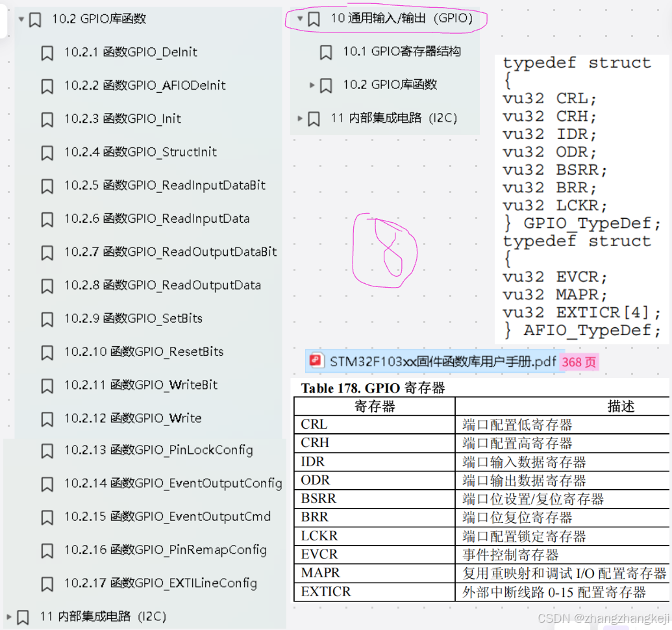Screen dimensions: 672x630
Task: Click bookmark icon of 10.2.14 函数GPIO_EventOutputConfig
Action: [47, 485]
